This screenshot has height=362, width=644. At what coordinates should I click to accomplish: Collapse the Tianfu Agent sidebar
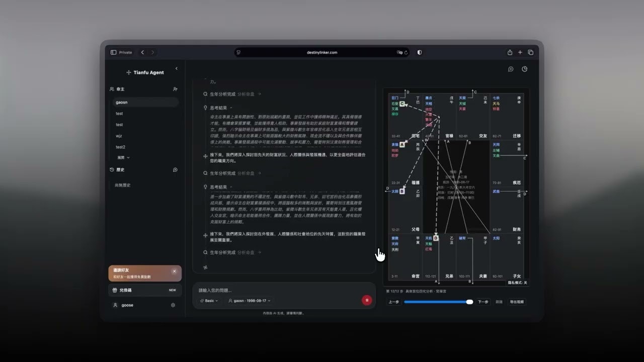click(x=176, y=68)
